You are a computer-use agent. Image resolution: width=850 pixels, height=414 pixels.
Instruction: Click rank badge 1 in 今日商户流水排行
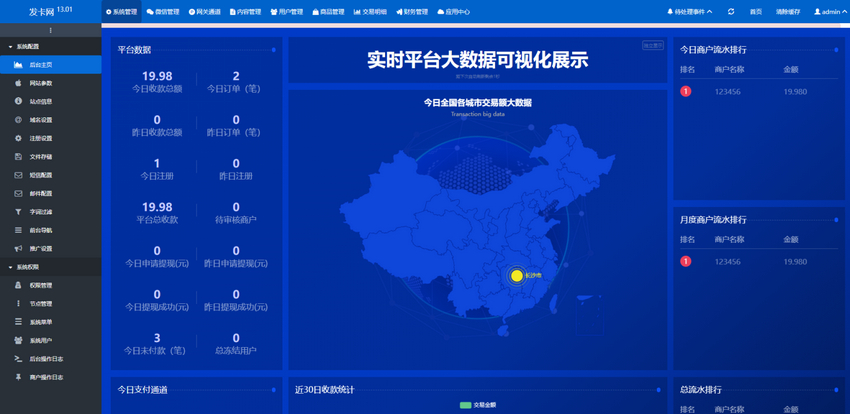(x=686, y=92)
